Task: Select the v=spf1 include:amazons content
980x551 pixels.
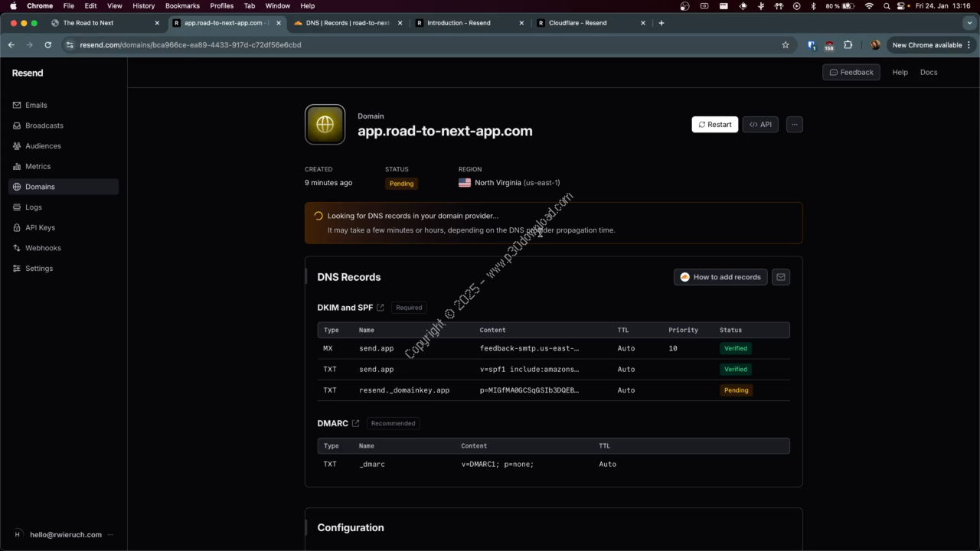Action: pyautogui.click(x=529, y=369)
